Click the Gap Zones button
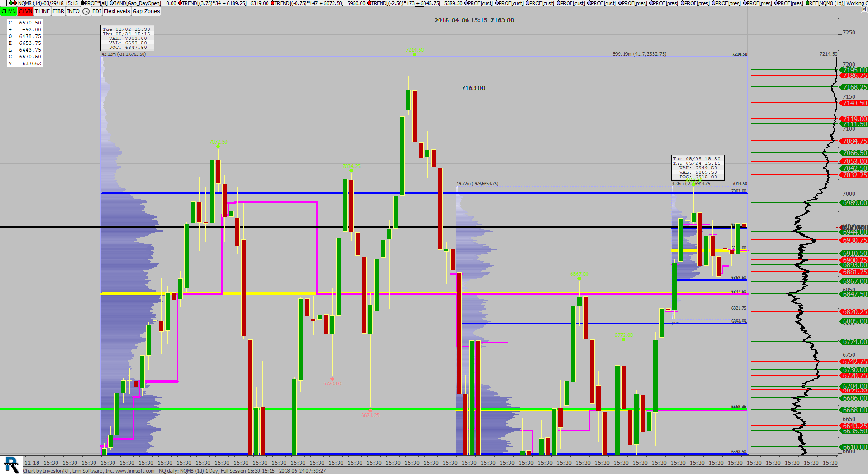 (x=146, y=11)
